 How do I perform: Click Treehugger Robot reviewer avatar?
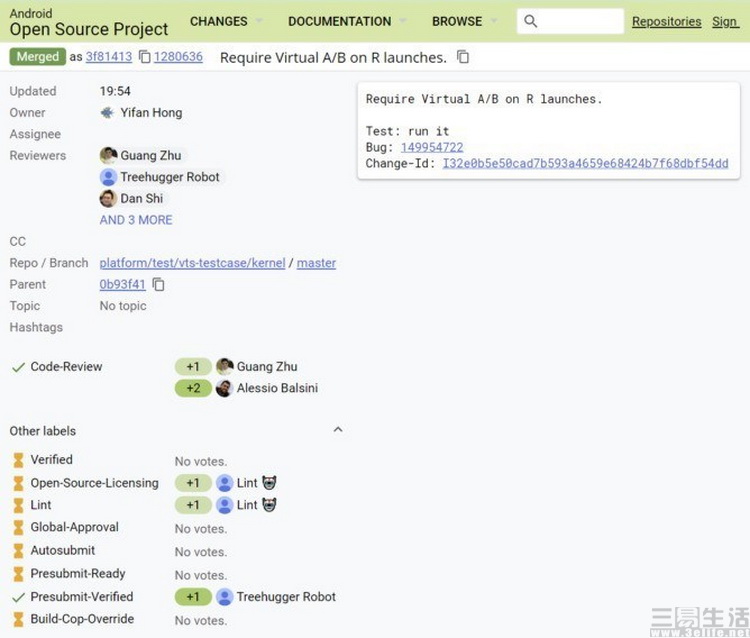coord(108,177)
